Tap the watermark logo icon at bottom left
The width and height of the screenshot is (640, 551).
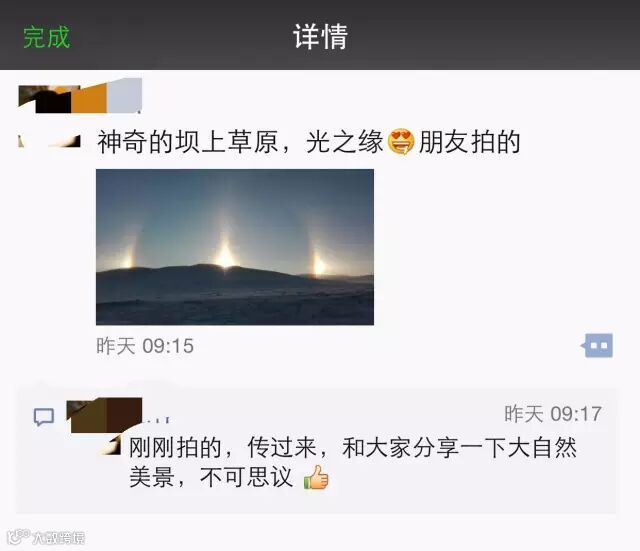[x=18, y=537]
